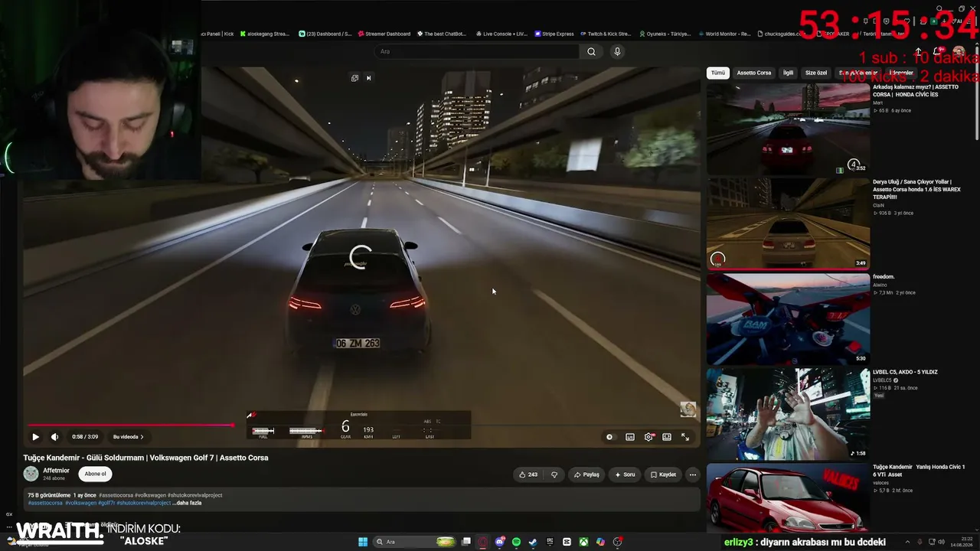Open Derya Uluğ 'Sana Çıkıyor Yollar' thumbnail
Screen dimensions: 980x551
[x=788, y=223]
